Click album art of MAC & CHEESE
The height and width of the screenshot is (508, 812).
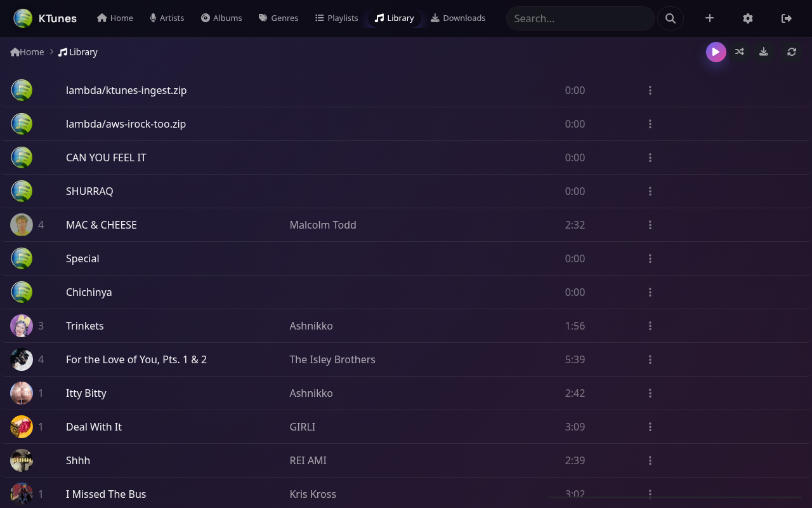click(22, 225)
